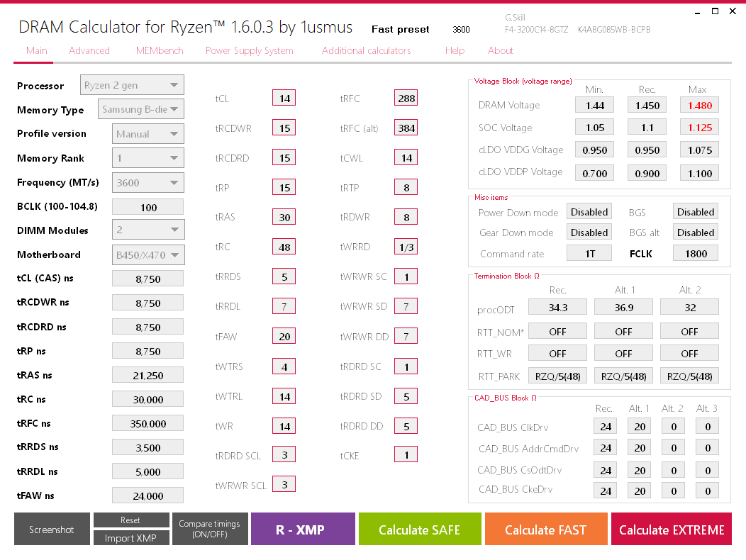Close the DRAM Calculator window
Screen dimensions: 746x560
(x=733, y=11)
